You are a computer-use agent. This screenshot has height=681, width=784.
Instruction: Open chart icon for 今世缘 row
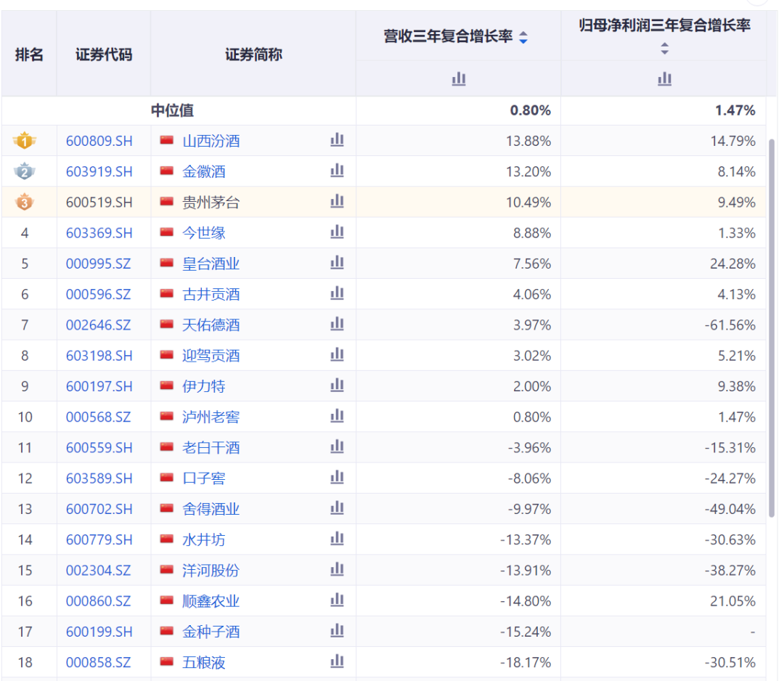(x=337, y=232)
